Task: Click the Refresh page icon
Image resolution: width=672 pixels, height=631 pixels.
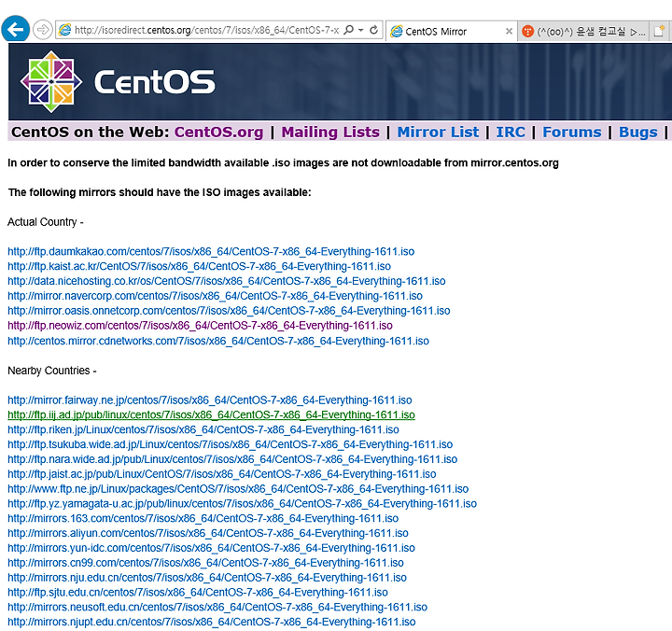Action: (x=373, y=30)
